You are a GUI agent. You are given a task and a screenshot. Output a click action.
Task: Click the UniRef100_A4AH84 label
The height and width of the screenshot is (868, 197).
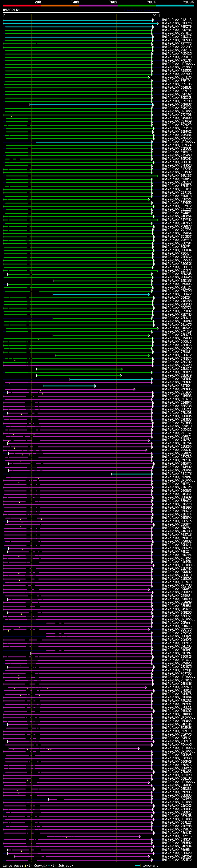pyautogui.click(x=176, y=850)
